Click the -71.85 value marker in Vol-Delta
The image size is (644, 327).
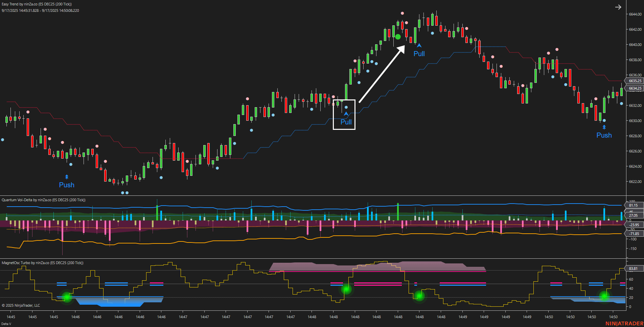coord(633,234)
